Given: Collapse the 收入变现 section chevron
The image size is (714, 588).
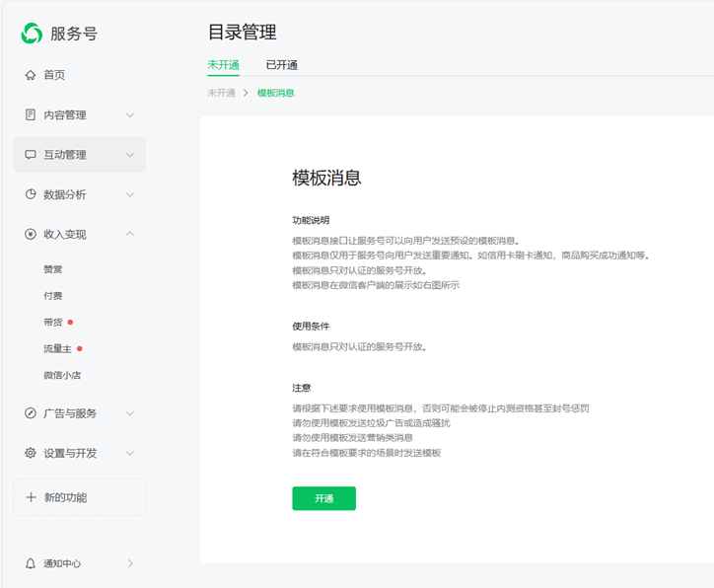Looking at the screenshot, I should tap(130, 234).
